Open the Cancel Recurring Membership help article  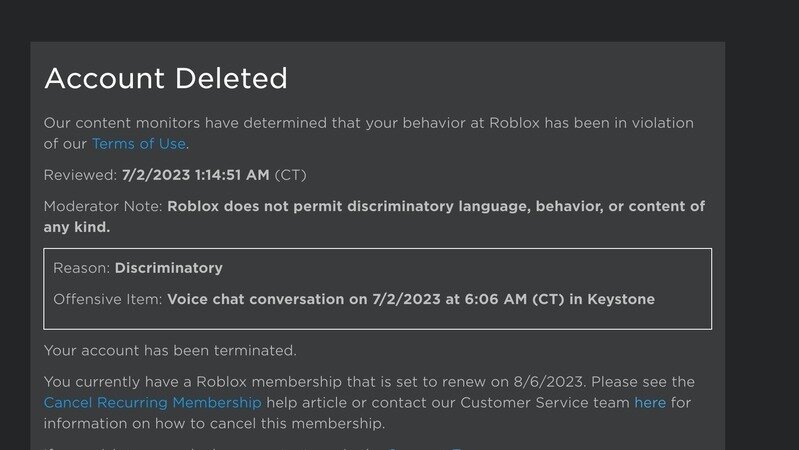point(152,403)
